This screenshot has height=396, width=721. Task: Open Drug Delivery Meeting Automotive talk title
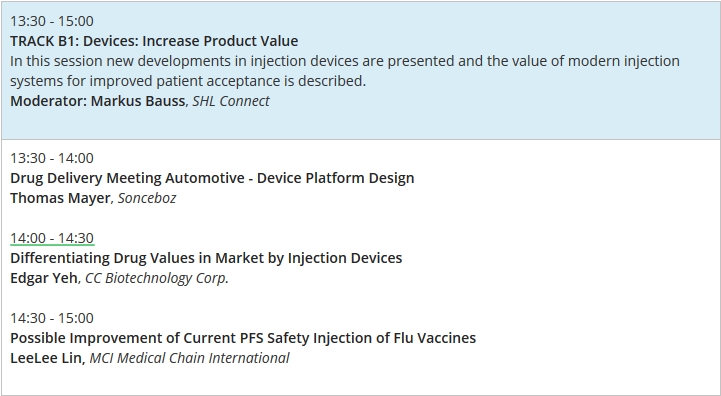[212, 178]
